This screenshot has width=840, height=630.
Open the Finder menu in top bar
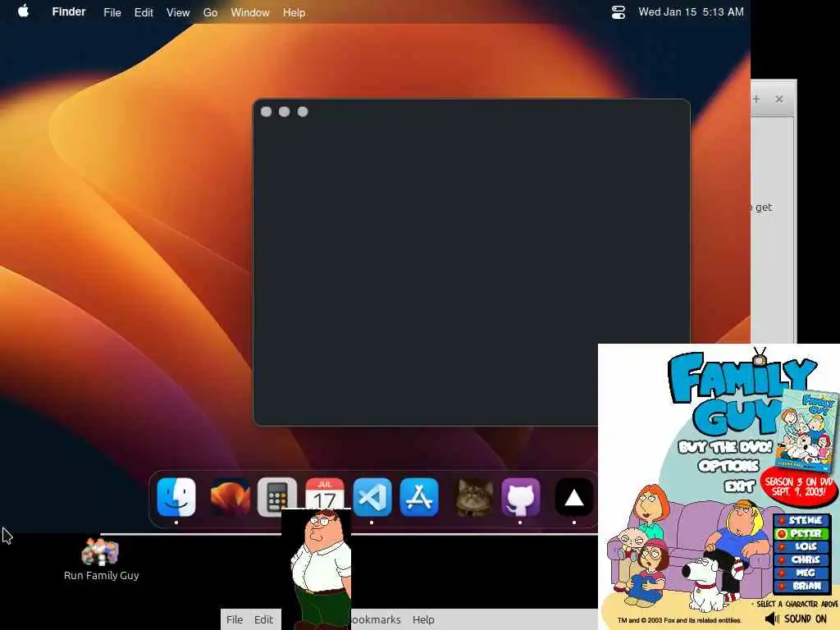tap(69, 11)
